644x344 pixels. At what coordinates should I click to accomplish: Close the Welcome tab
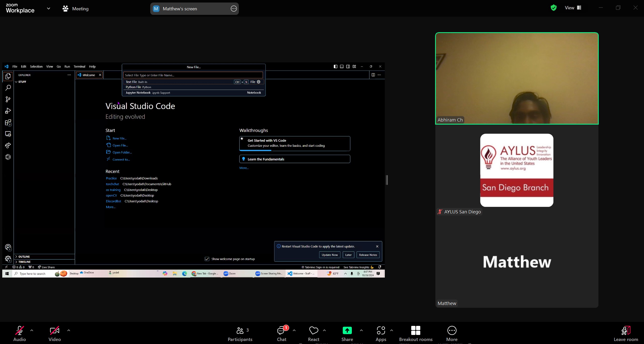100,75
